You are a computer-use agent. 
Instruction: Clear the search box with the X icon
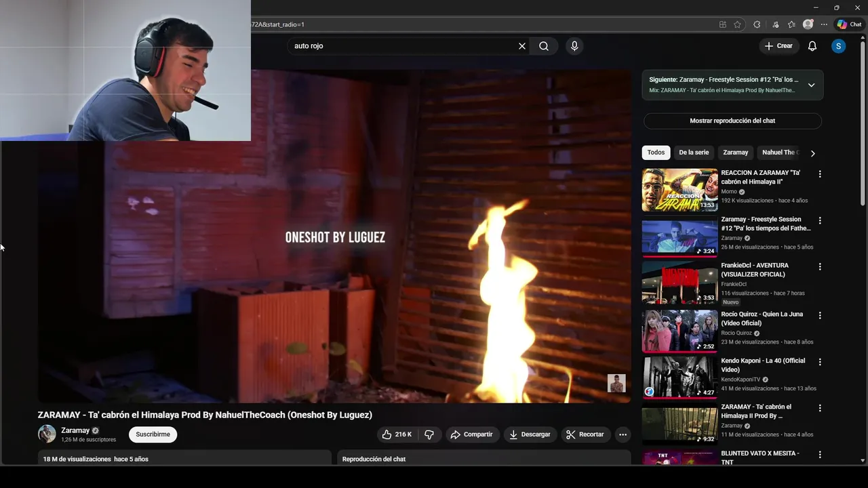coord(522,46)
